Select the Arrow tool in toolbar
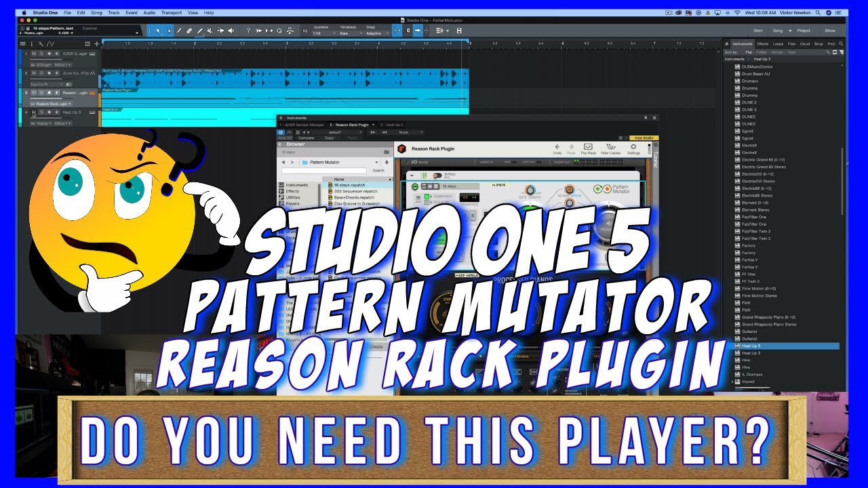 coord(158,30)
